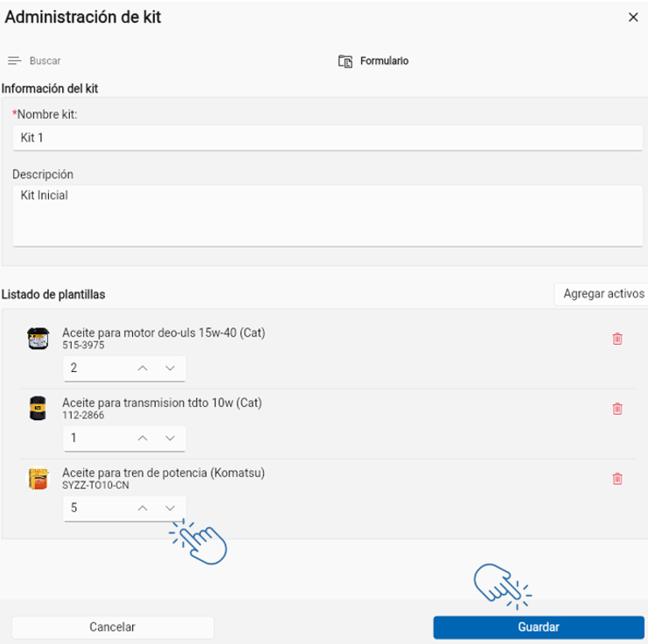Click the Formulario document icon

345,61
